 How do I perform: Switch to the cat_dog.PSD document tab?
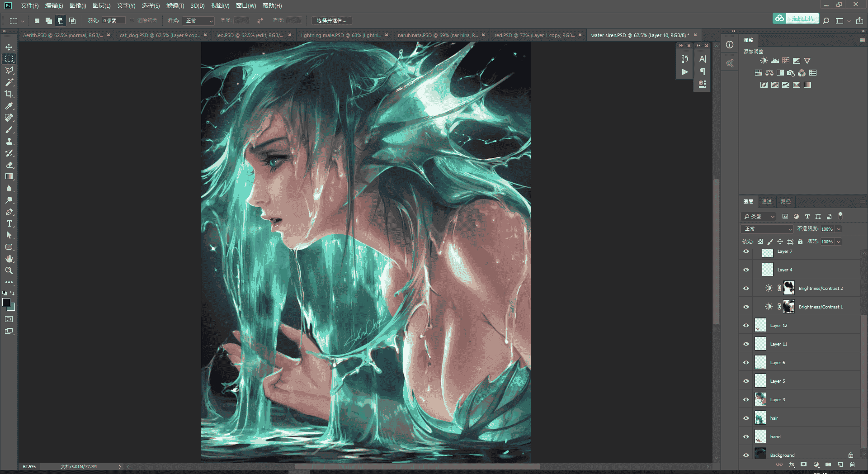(x=160, y=35)
